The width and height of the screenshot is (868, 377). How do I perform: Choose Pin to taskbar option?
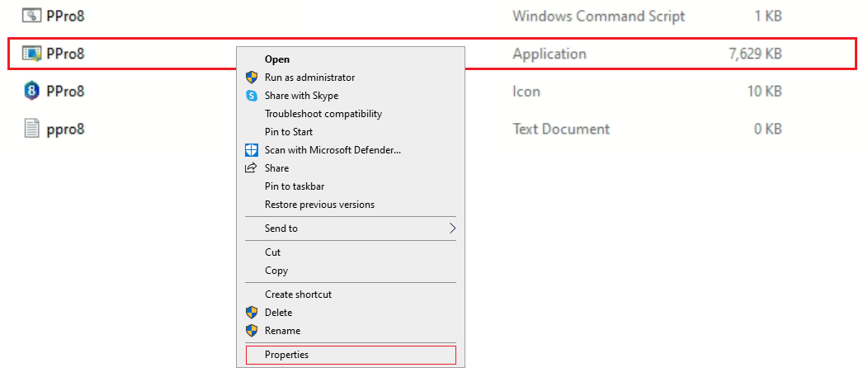[294, 186]
